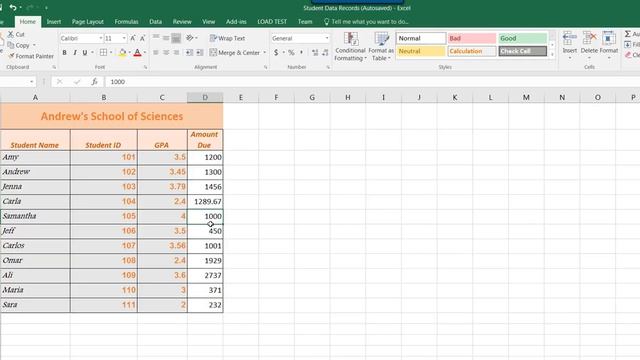
Task: Toggle Italic formatting
Action: pos(75,53)
